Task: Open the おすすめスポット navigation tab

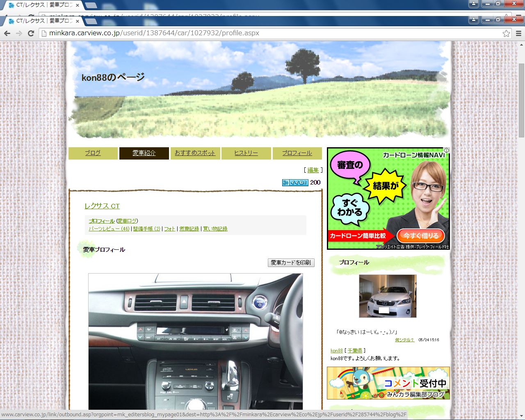Action: point(195,153)
